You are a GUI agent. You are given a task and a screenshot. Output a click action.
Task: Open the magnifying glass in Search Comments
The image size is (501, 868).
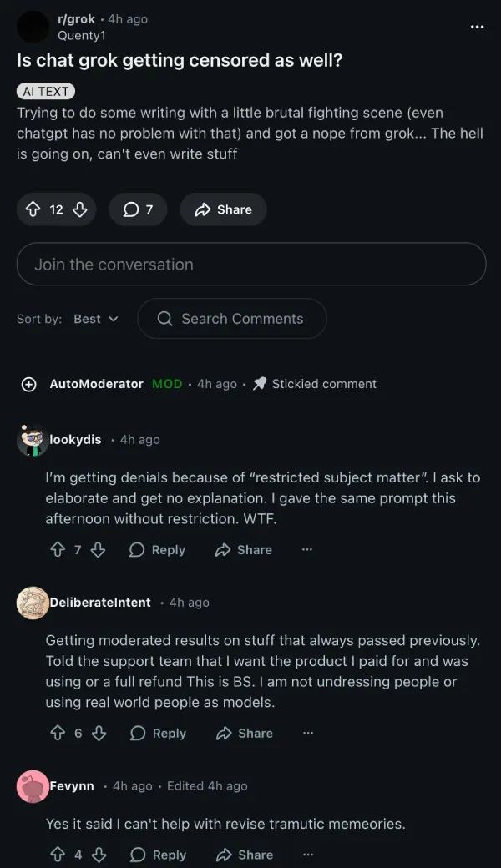(x=164, y=319)
